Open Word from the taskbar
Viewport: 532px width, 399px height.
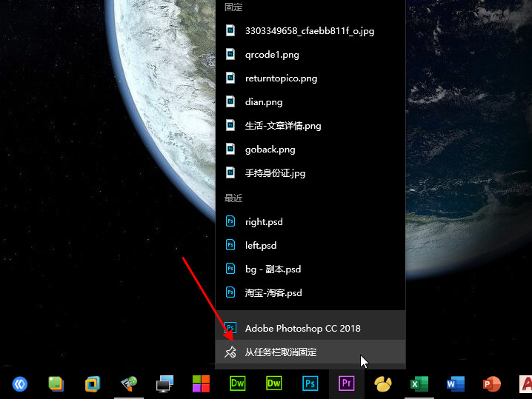tap(456, 383)
